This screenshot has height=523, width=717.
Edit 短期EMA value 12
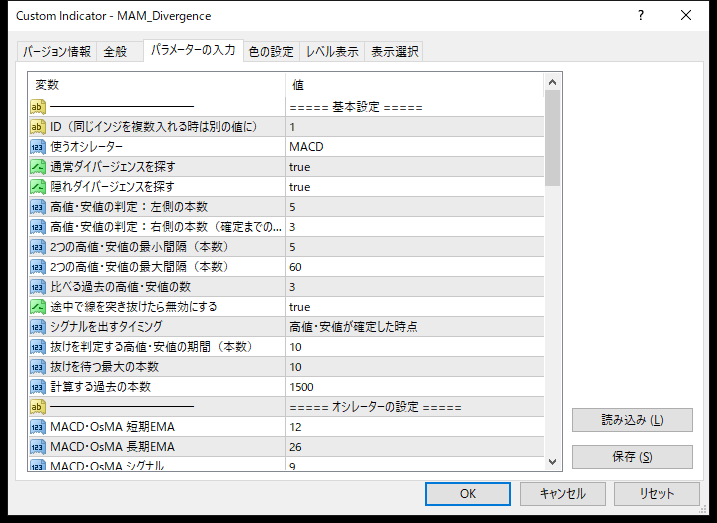(x=415, y=427)
